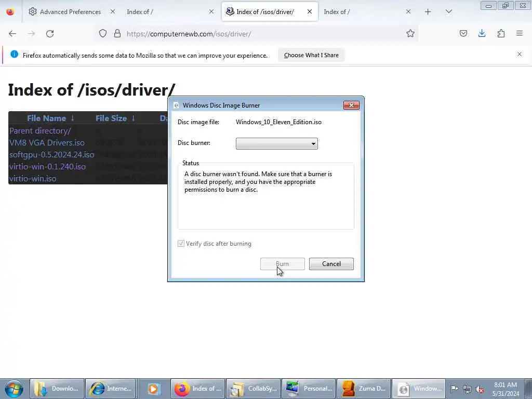Bookmark this page with the star icon
The width and height of the screenshot is (532, 399).
pyautogui.click(x=410, y=33)
